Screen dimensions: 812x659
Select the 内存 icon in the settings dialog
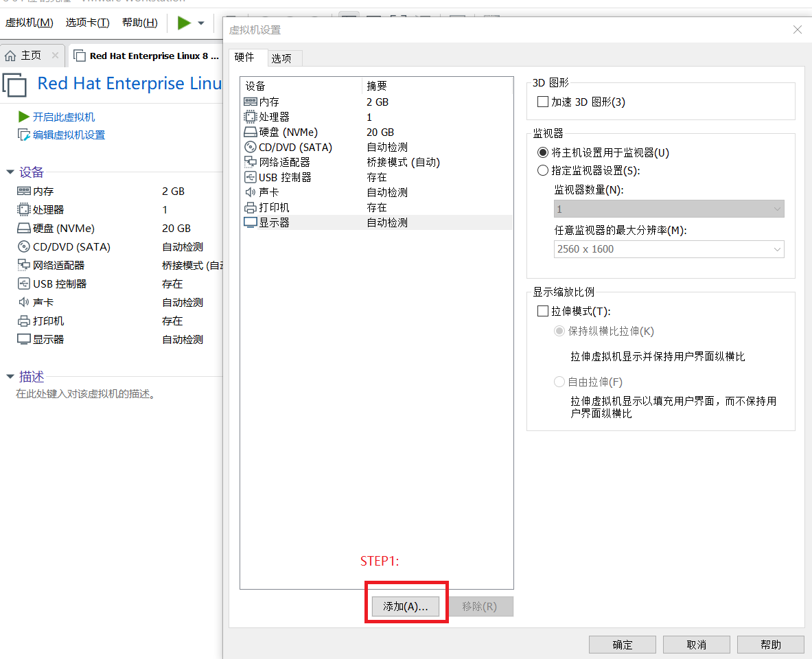[251, 102]
